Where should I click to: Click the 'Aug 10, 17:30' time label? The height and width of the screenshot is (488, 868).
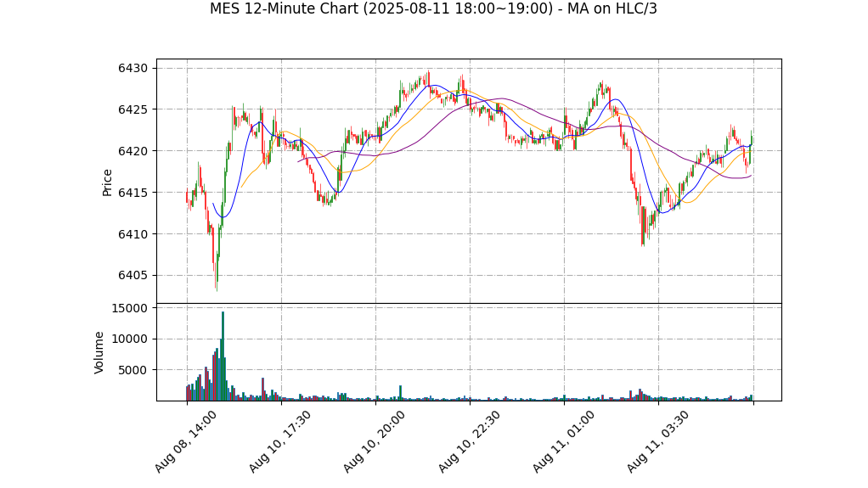click(x=279, y=441)
